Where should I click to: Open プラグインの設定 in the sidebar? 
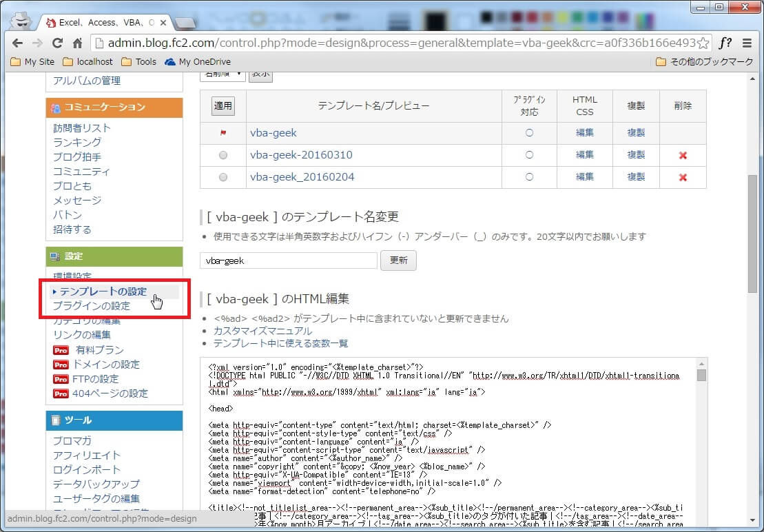point(92,306)
